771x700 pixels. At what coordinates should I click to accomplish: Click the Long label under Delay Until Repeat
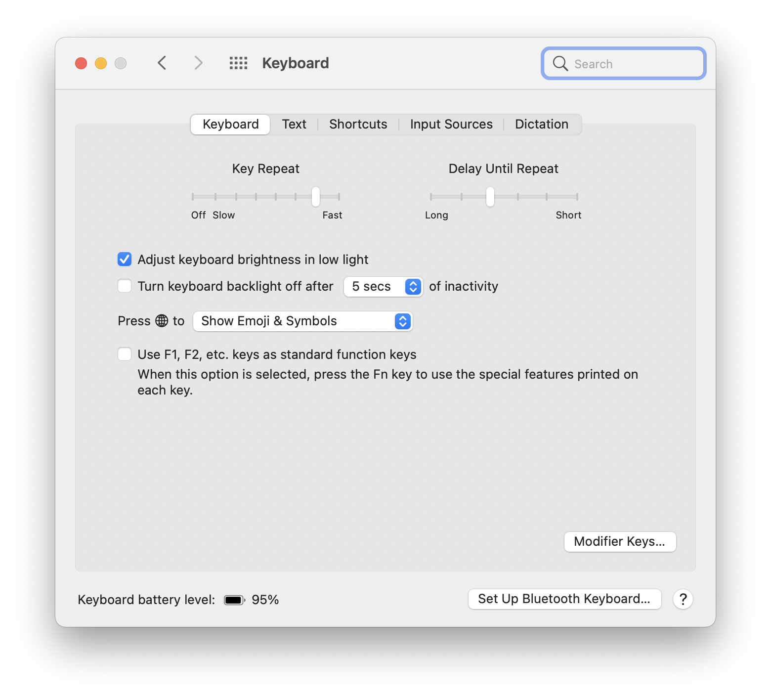click(436, 216)
